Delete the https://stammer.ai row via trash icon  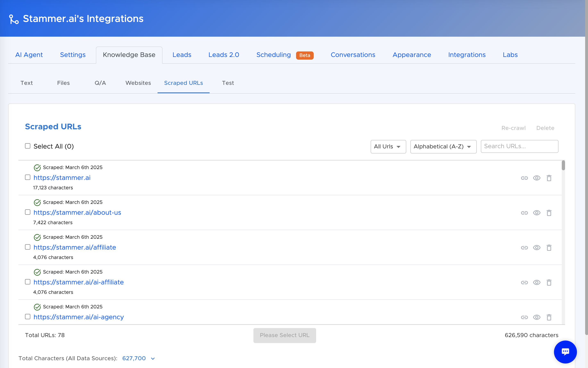click(549, 178)
